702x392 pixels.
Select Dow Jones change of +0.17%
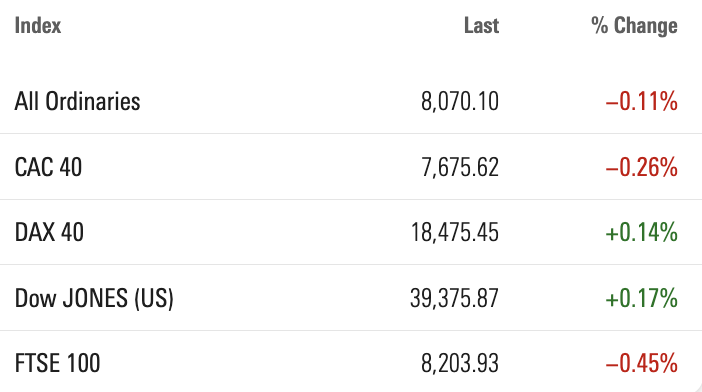click(x=642, y=298)
